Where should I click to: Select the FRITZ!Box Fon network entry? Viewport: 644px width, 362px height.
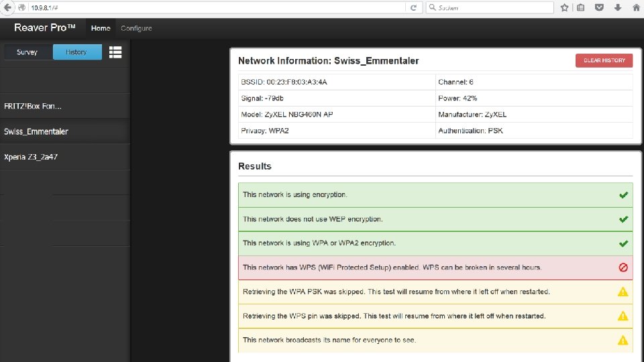(x=65, y=106)
